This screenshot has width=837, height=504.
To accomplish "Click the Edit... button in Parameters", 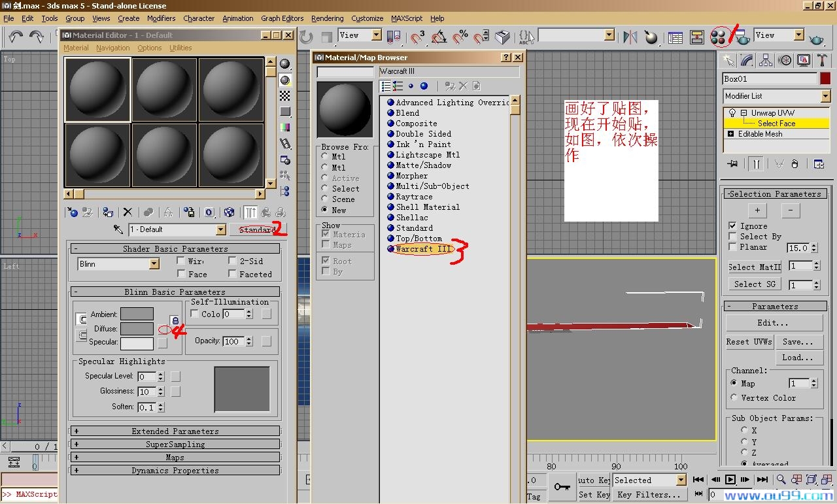I will 774,323.
